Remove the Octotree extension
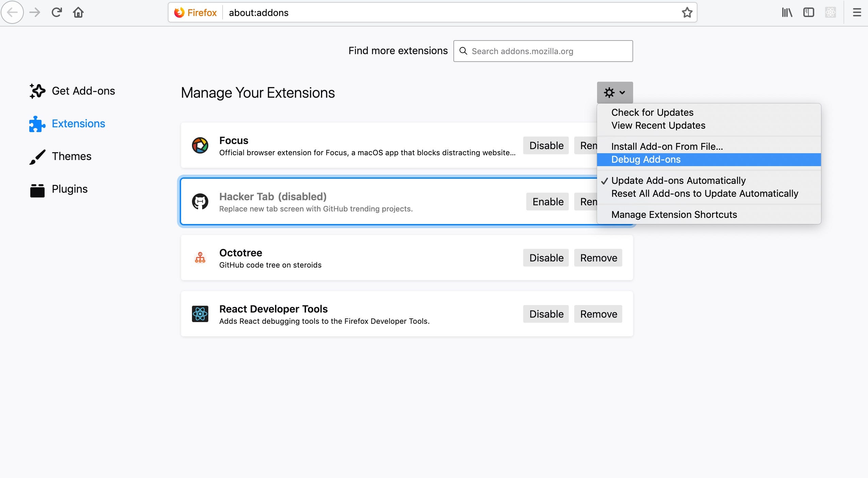 (x=598, y=258)
